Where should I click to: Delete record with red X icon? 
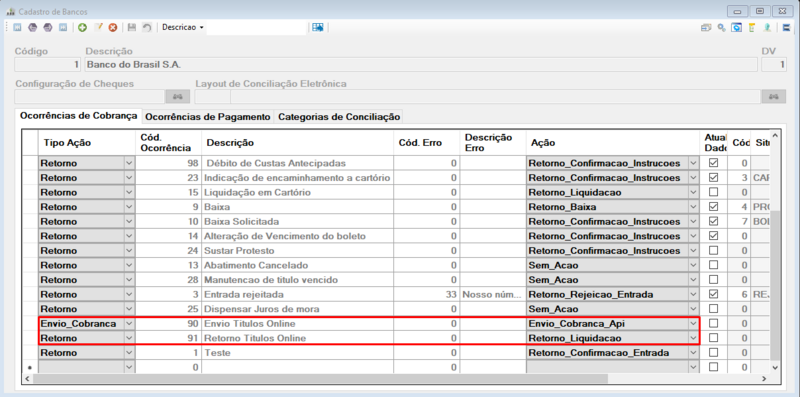click(x=113, y=27)
